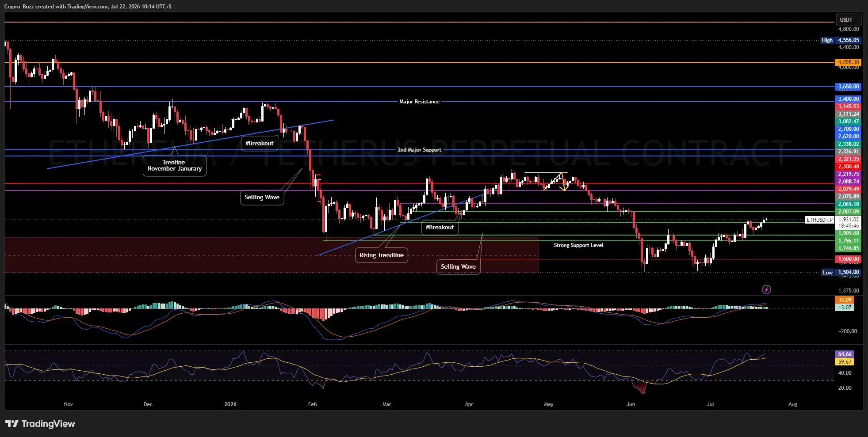Screen dimensions: 868x437
Task: Open the TradingView logo link
Action: click(x=40, y=424)
